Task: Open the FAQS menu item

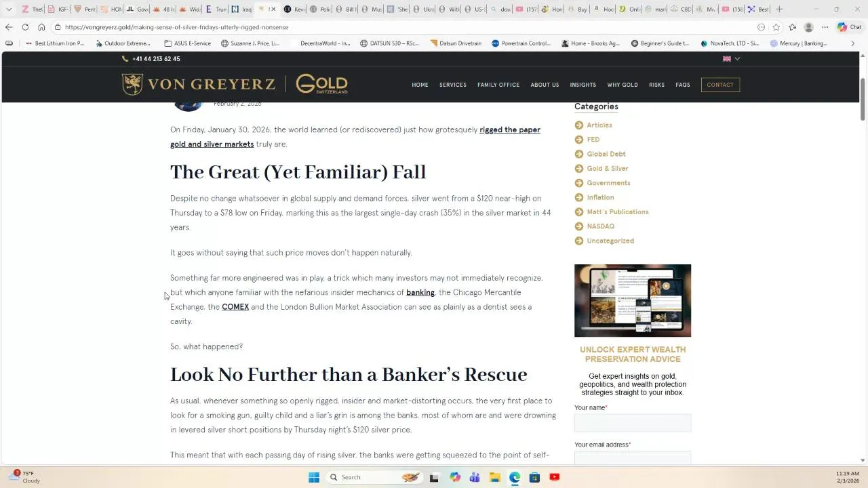Action: (683, 85)
